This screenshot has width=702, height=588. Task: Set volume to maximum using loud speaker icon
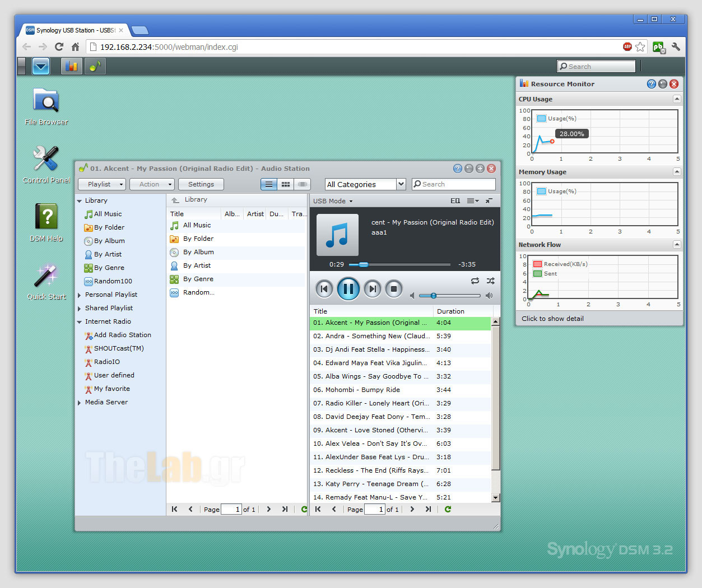[x=489, y=296]
